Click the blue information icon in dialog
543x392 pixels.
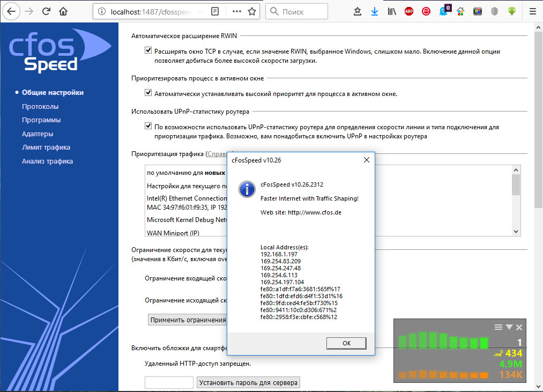(247, 189)
